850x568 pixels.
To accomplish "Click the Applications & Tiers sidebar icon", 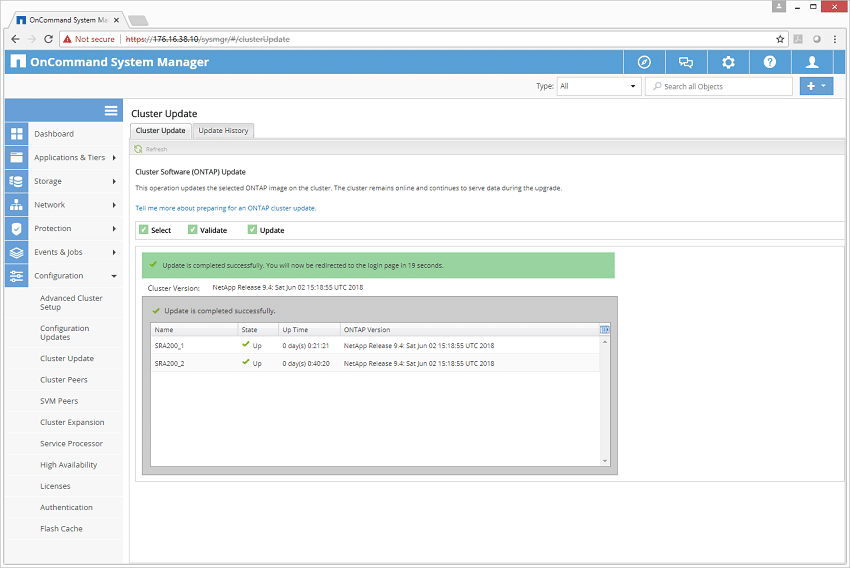I will pyautogui.click(x=17, y=157).
